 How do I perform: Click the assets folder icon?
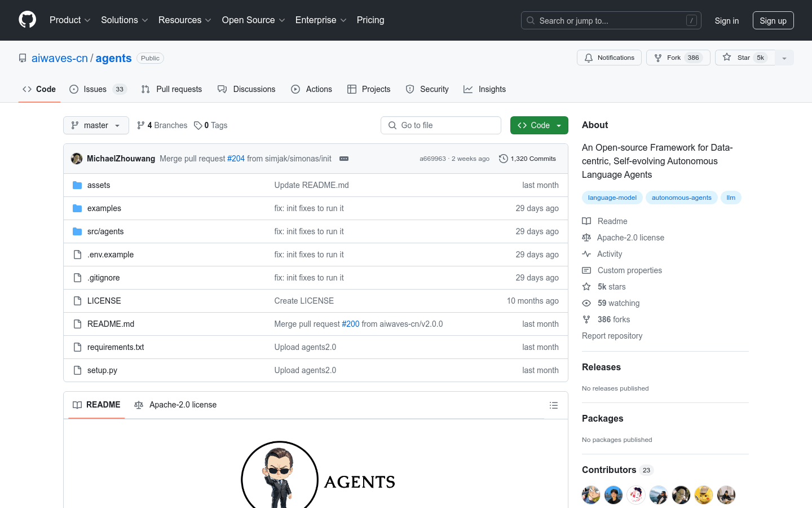click(77, 185)
